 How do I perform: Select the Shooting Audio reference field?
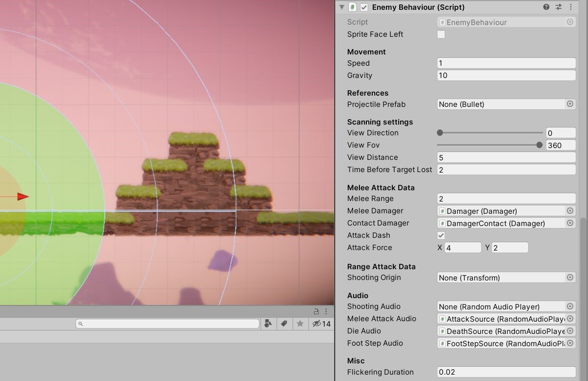(x=501, y=306)
